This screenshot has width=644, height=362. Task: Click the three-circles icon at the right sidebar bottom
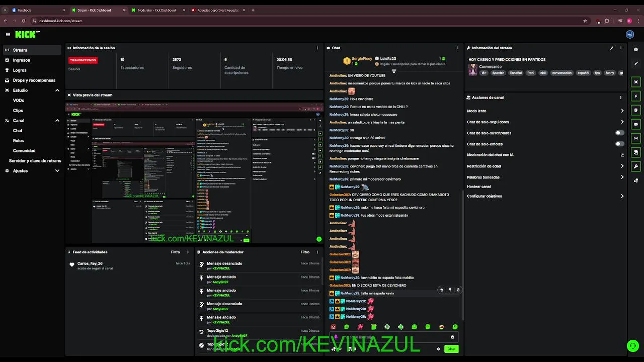(636, 180)
